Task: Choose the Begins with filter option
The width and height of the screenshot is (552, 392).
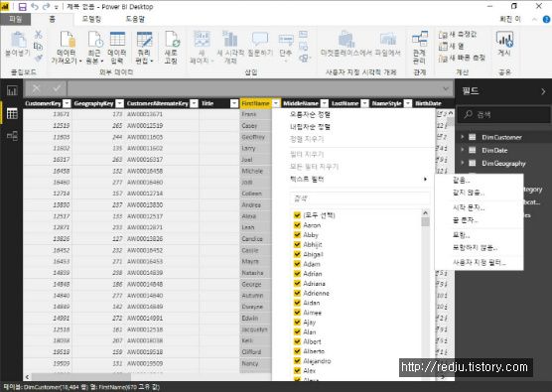Action: 469,207
